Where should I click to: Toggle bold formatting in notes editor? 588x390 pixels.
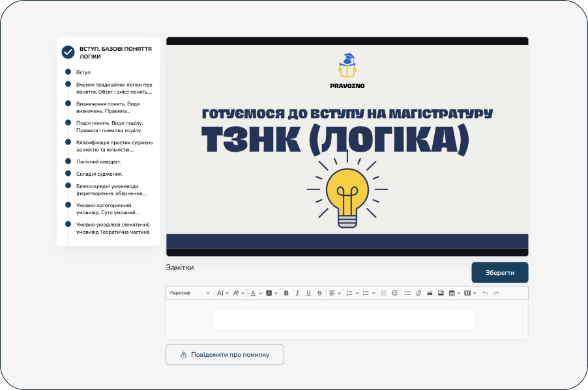click(286, 293)
